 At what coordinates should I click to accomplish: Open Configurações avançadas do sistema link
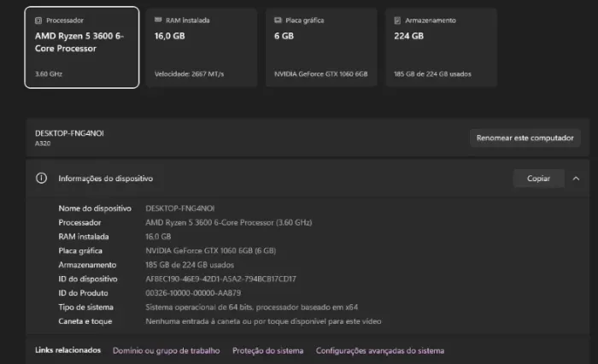380,350
